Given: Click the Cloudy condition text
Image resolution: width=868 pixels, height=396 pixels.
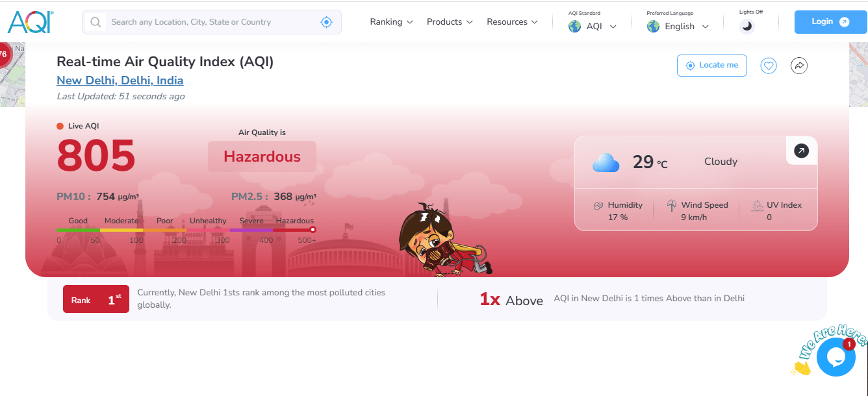Looking at the screenshot, I should click(x=721, y=162).
